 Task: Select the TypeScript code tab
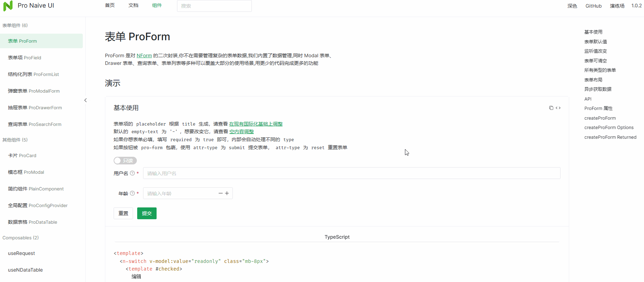(337, 237)
